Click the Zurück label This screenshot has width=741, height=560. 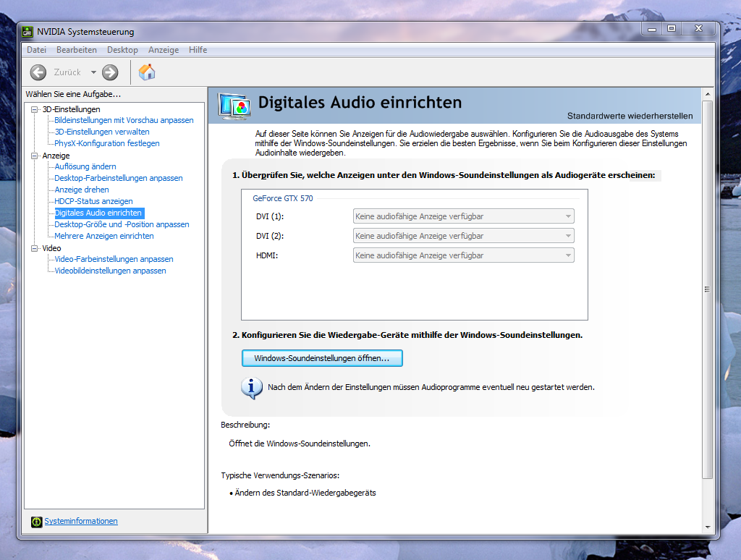tap(67, 72)
